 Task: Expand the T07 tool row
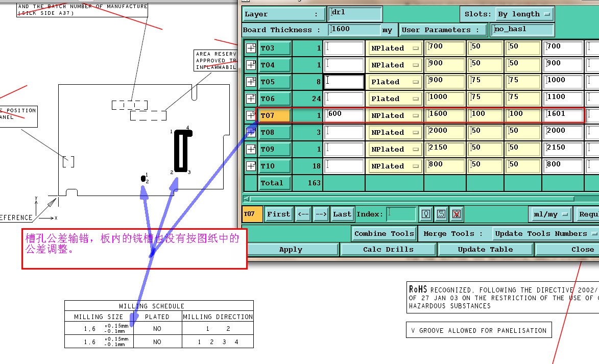tap(251, 115)
